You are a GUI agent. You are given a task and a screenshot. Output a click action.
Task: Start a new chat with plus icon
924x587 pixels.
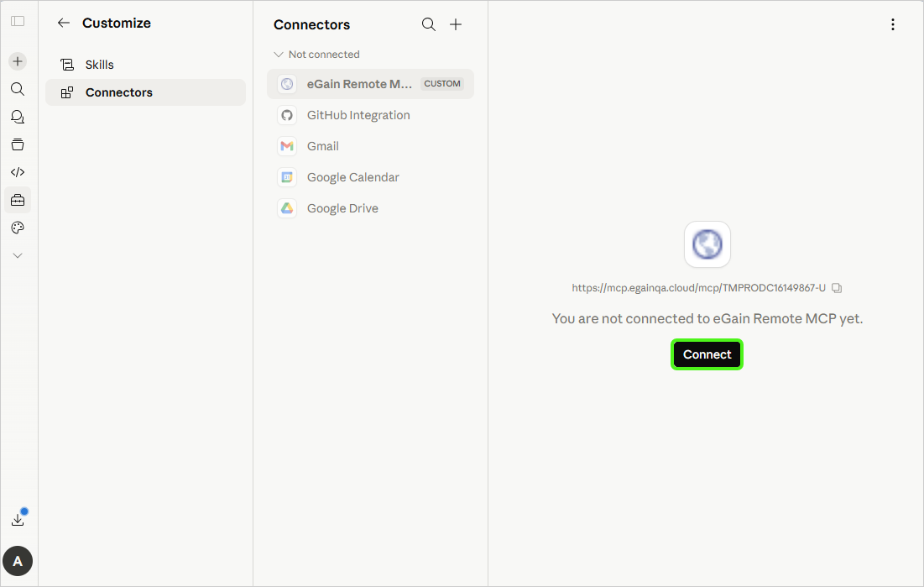pos(18,61)
